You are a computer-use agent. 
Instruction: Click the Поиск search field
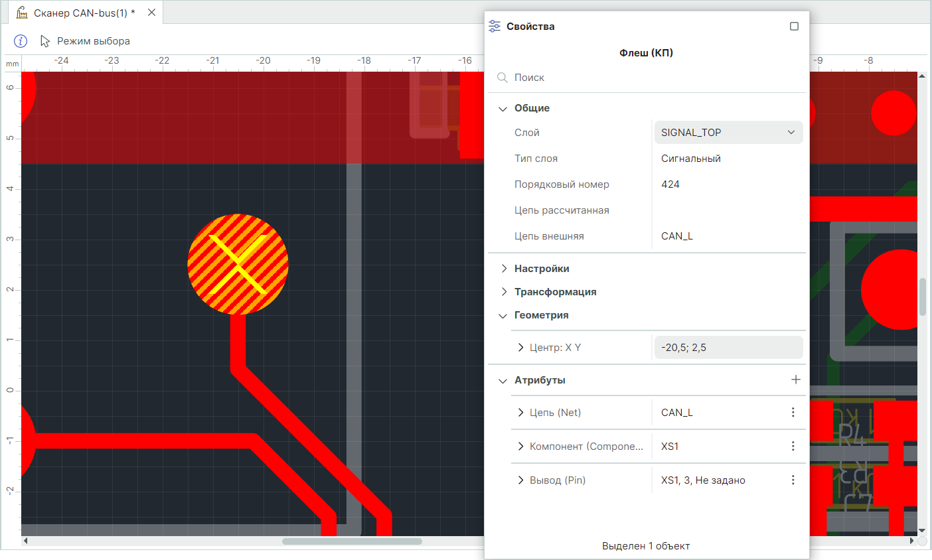click(x=651, y=78)
